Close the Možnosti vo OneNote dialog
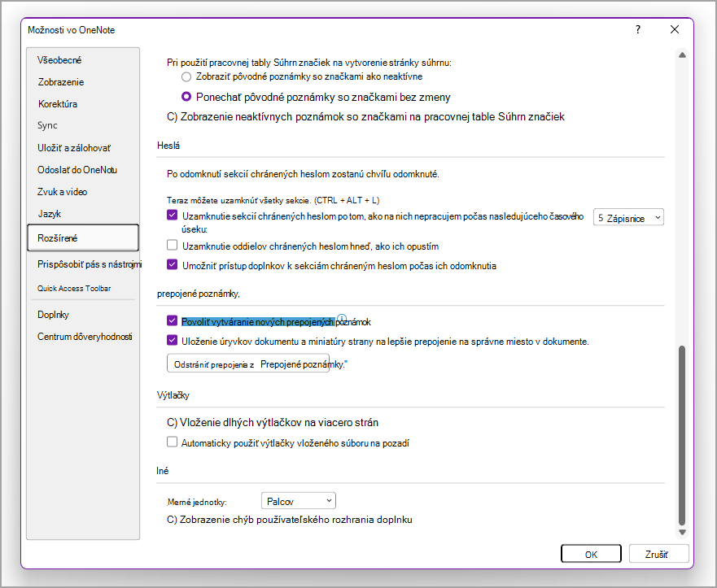 (675, 30)
